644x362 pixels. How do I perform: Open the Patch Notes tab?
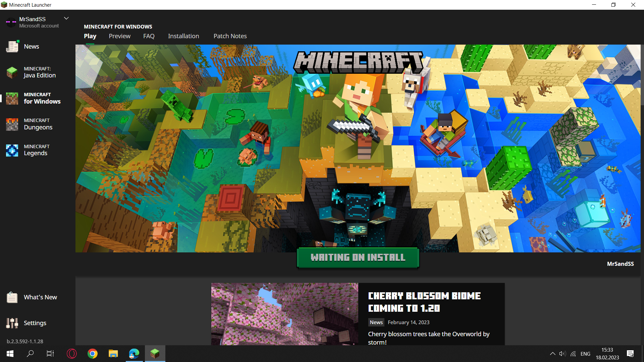coord(230,36)
